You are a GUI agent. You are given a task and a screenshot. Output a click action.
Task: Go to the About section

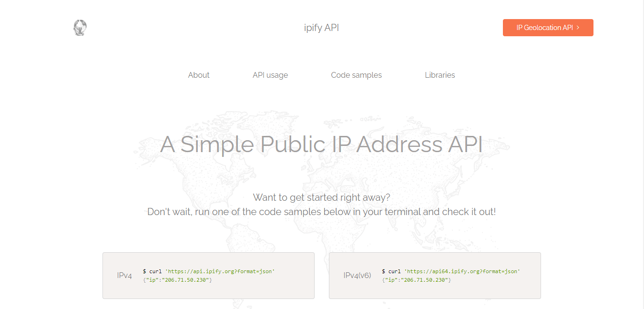pos(199,75)
